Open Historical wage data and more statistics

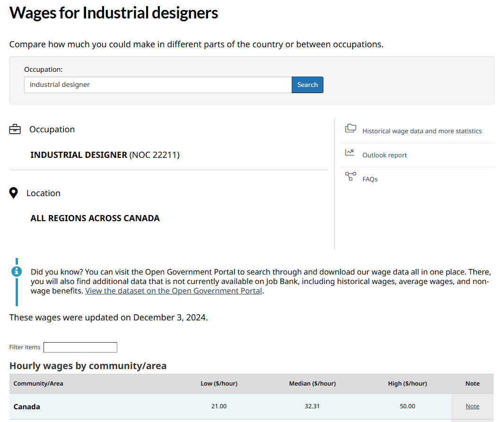(x=422, y=131)
